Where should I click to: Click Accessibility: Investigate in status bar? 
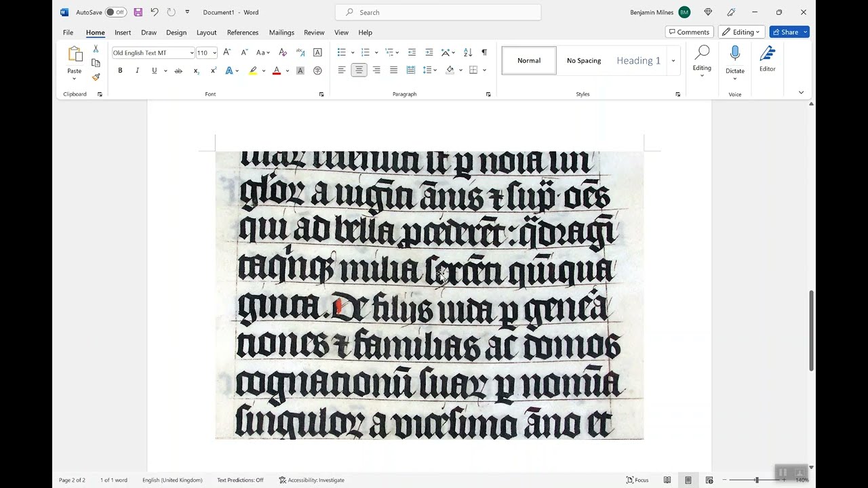311,480
